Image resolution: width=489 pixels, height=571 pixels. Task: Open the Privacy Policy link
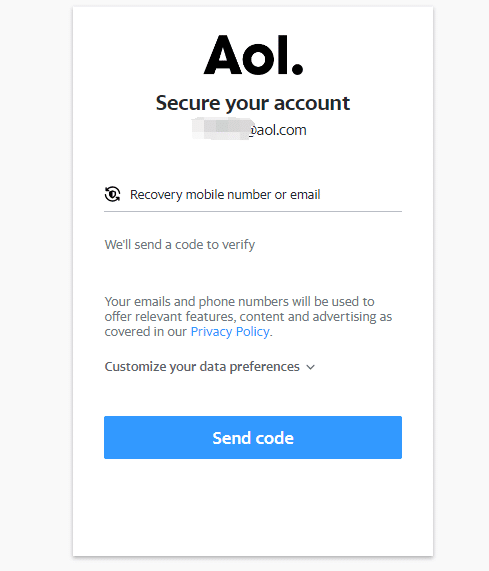click(x=230, y=331)
